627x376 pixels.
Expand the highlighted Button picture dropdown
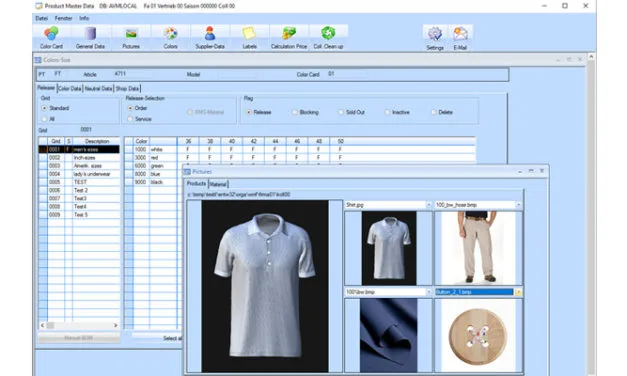(x=518, y=292)
